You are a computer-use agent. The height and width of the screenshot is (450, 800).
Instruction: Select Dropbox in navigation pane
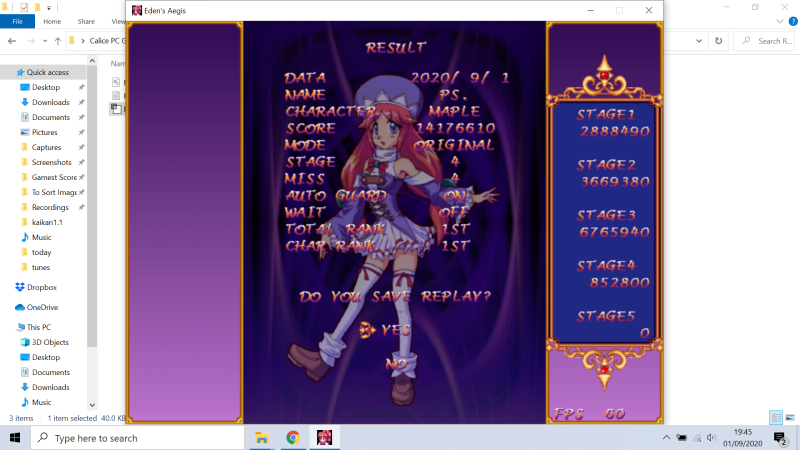pos(41,287)
